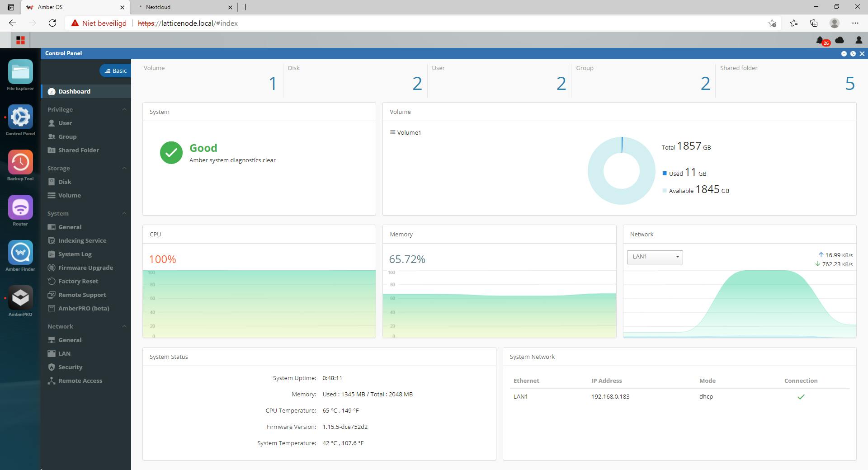Open the Factory Reset page
Screen dimensions: 868x470
(86, 281)
